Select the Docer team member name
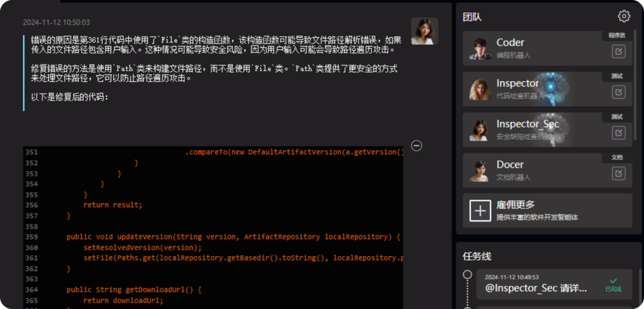 [x=510, y=165]
